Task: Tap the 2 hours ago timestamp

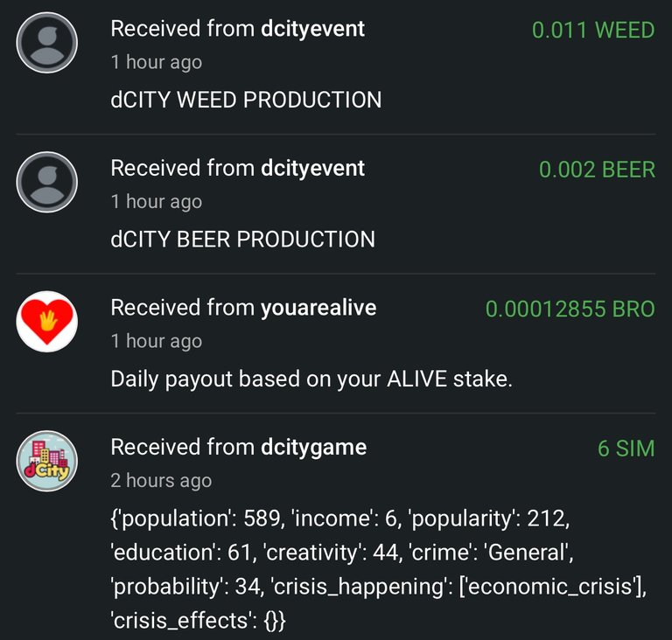Action: (x=161, y=481)
